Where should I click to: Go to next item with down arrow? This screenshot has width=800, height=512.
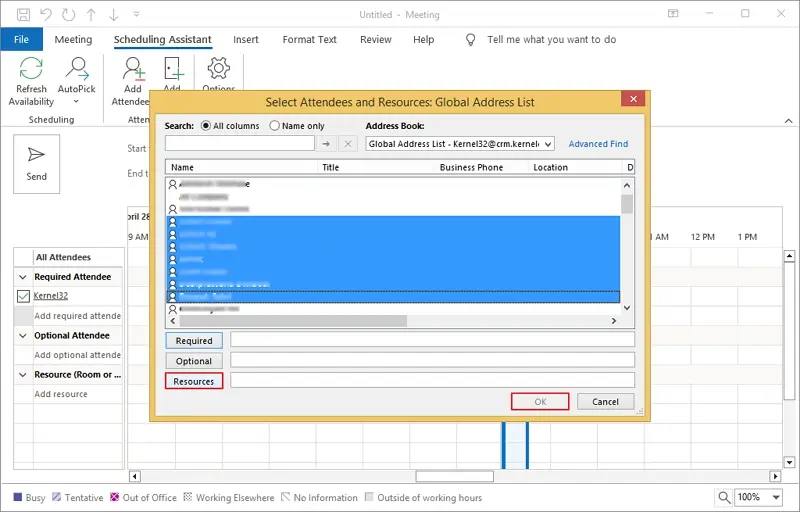point(113,15)
